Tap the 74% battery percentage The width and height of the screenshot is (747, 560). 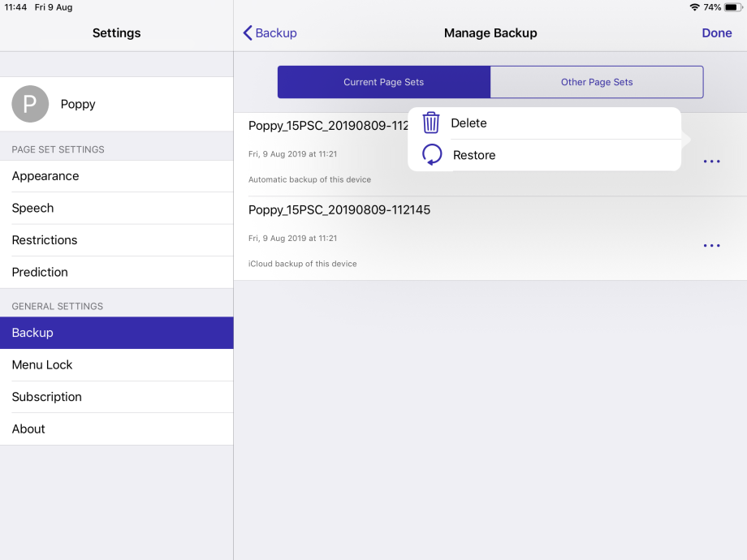(712, 7)
